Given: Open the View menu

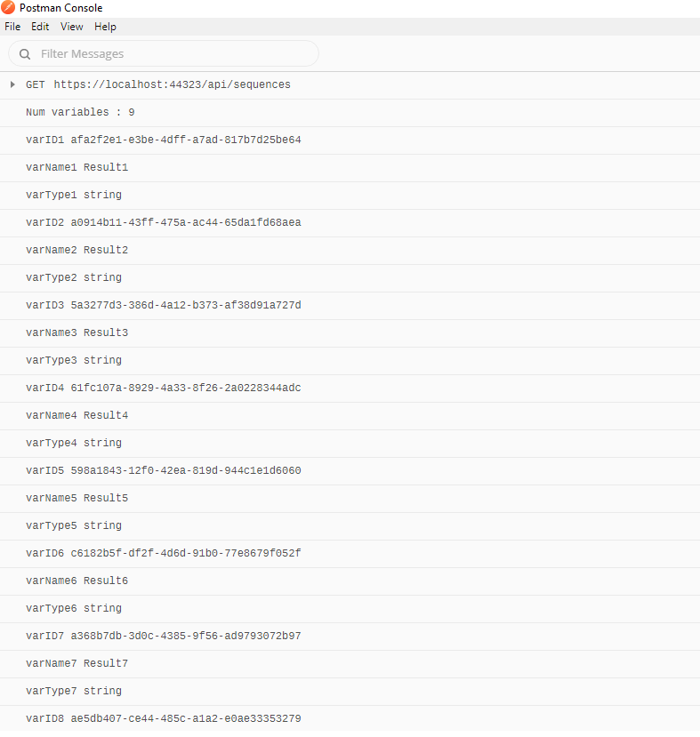Looking at the screenshot, I should coord(71,27).
